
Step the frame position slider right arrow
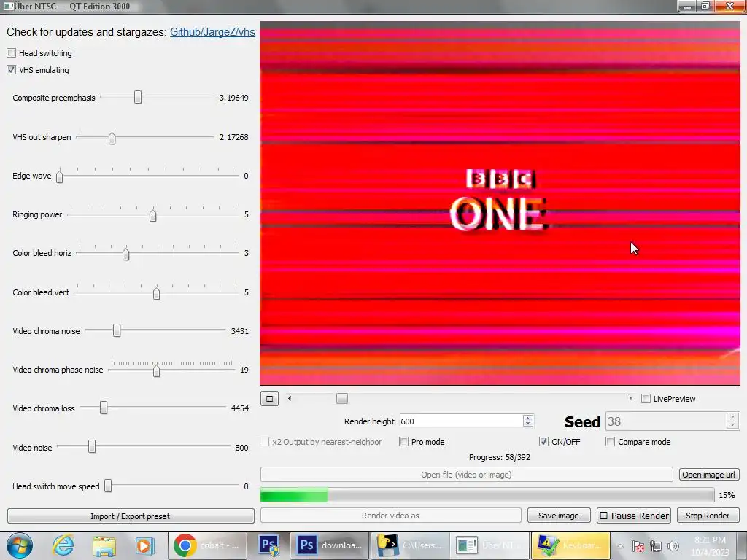[x=630, y=399]
